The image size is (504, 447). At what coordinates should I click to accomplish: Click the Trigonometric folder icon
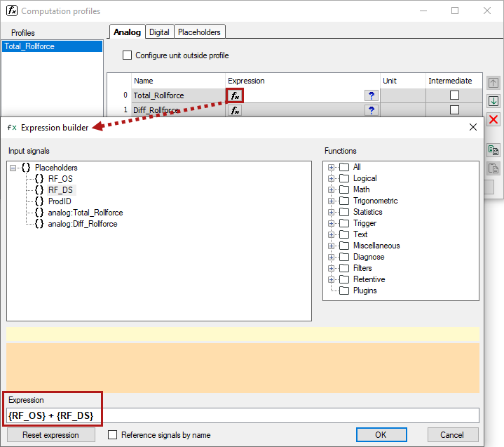[x=344, y=201]
